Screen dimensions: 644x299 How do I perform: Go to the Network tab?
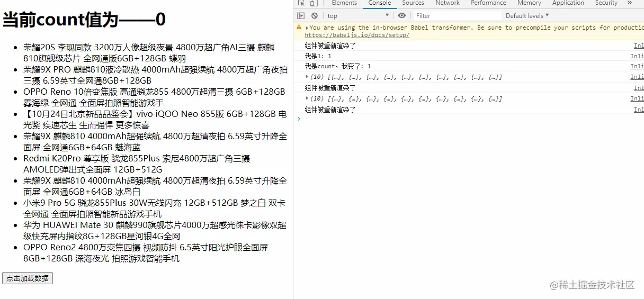448,3
